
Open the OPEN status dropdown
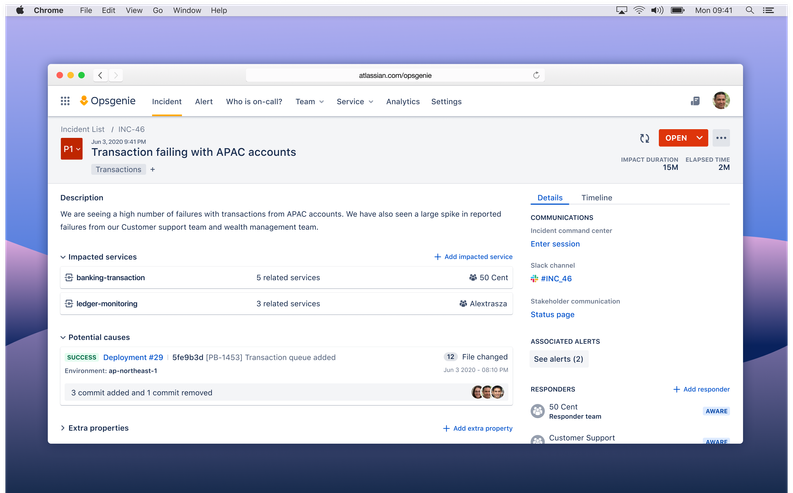(x=683, y=138)
